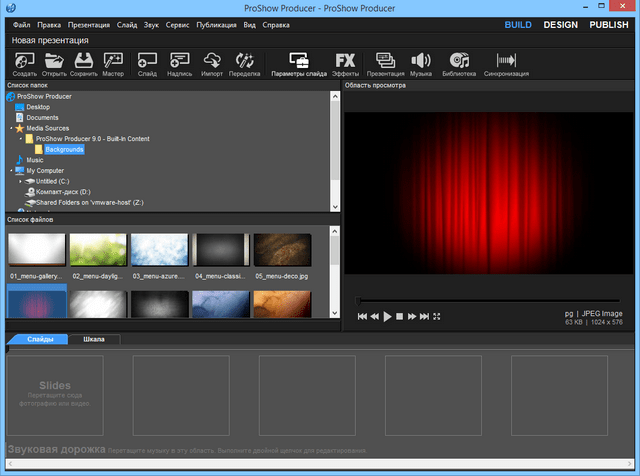Expand the Untitled (C:) drive
Screen dimensions: 640x476
(x=20, y=181)
